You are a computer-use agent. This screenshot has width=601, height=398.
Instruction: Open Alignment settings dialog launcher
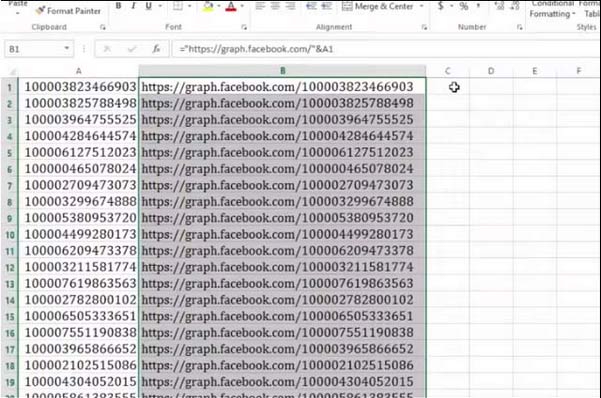coord(424,27)
